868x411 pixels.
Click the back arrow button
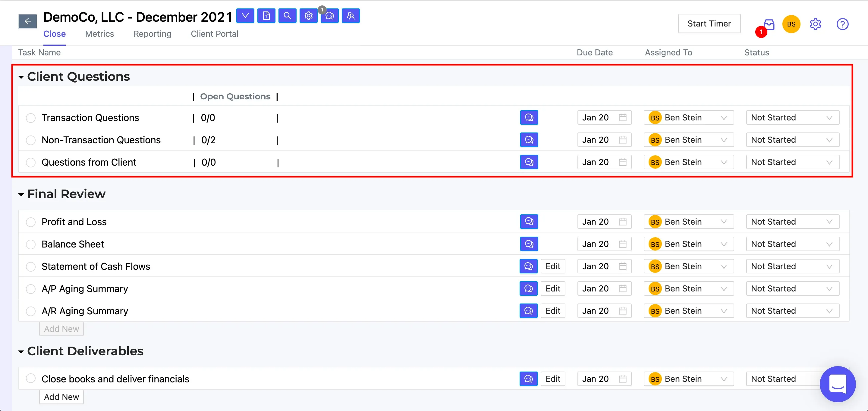point(28,22)
